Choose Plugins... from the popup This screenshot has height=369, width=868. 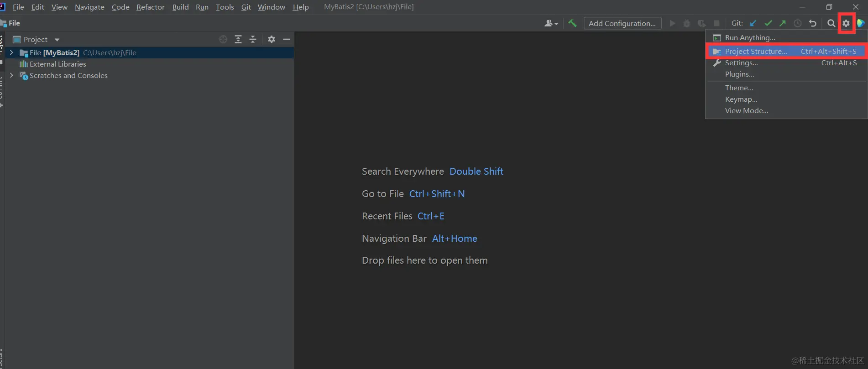(786, 74)
